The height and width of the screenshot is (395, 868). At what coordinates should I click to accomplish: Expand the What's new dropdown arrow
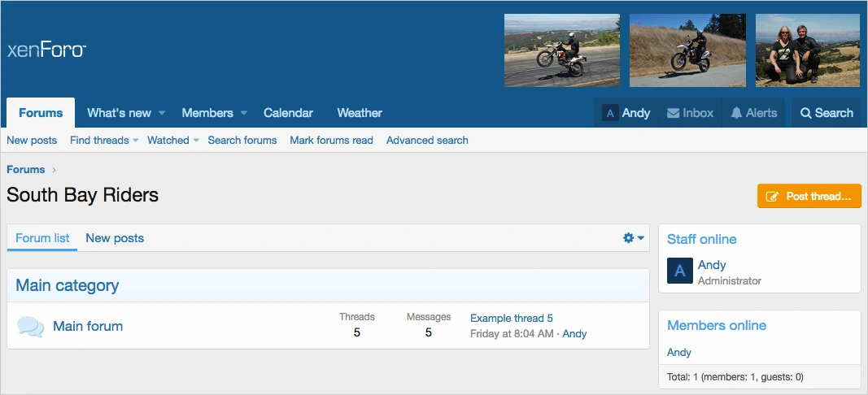click(x=162, y=113)
